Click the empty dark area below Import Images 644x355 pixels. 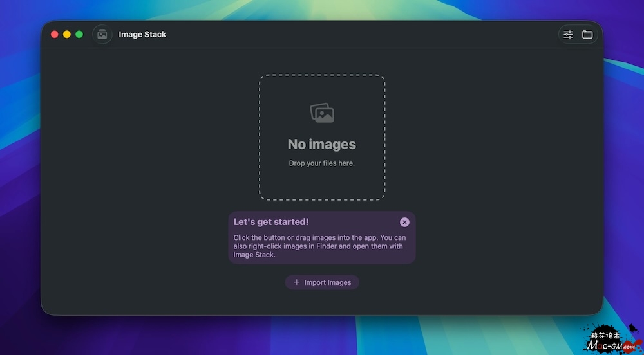[322, 304]
